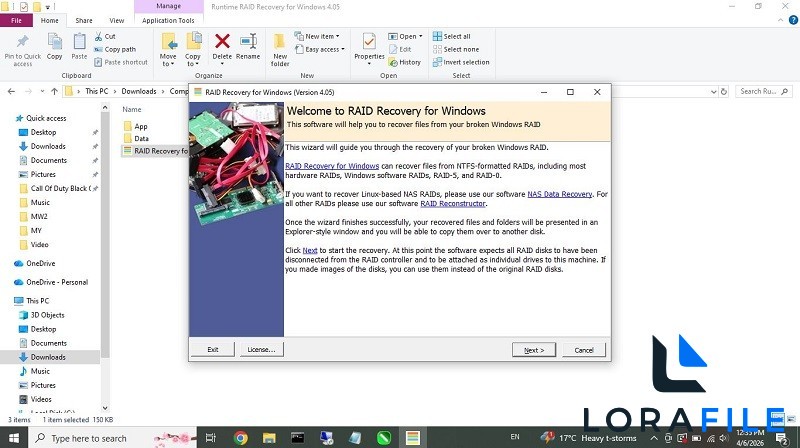The width and height of the screenshot is (800, 448).
Task: Click the RAID Reconstructor link
Action: point(453,203)
